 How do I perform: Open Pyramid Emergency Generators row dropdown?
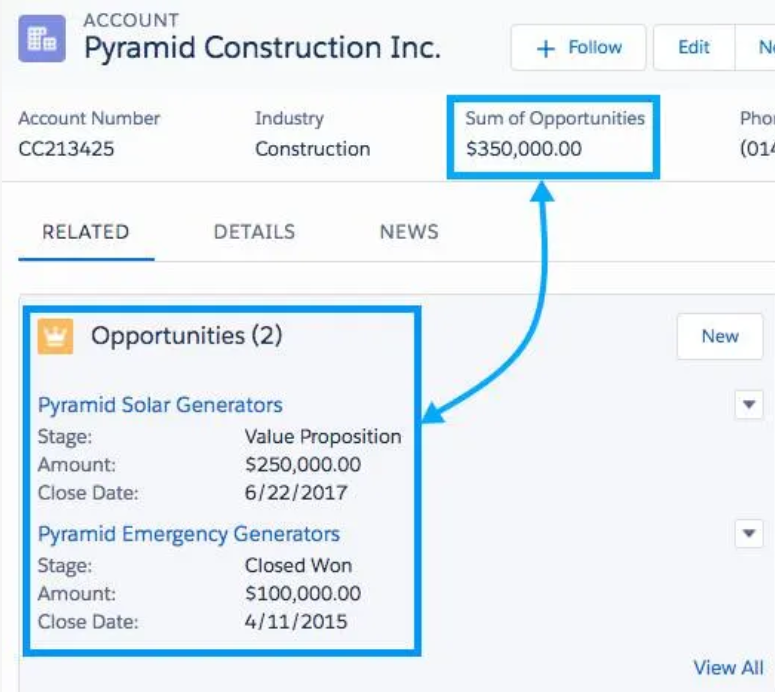tap(749, 533)
